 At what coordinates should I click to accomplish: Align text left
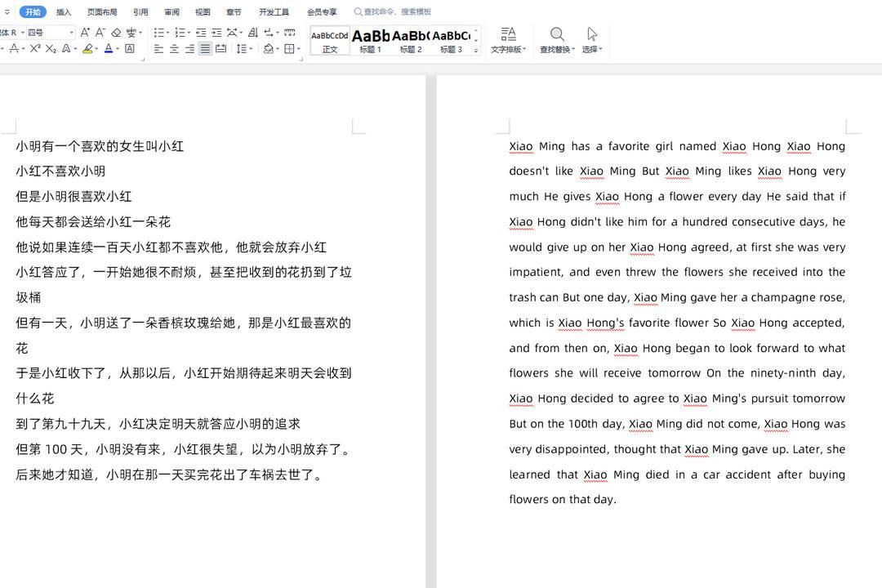158,49
